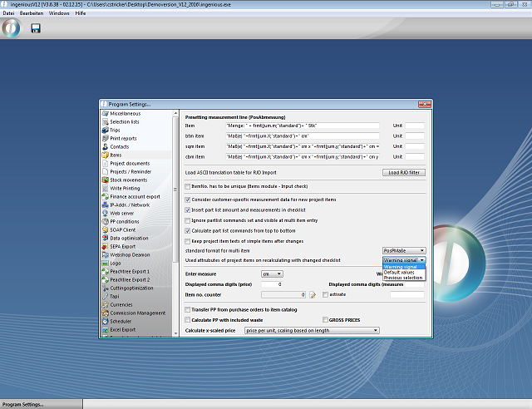Open the Bearbeiten menu

point(32,14)
